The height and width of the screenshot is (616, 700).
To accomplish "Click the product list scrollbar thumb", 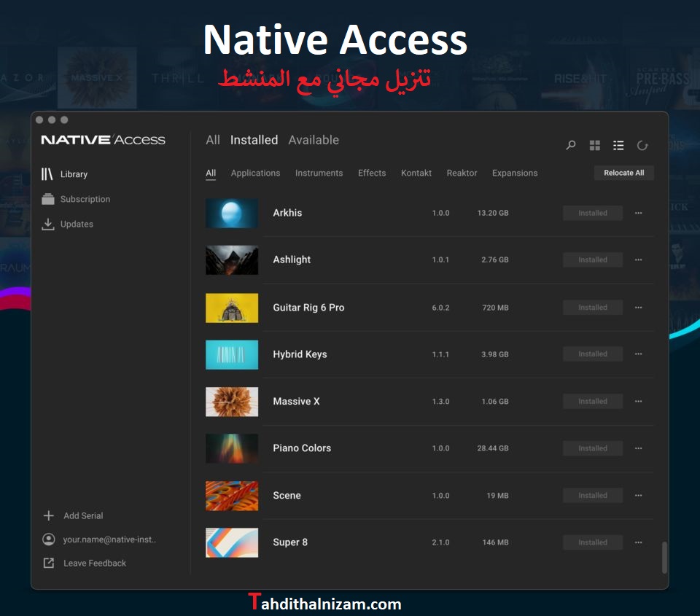I will (664, 557).
